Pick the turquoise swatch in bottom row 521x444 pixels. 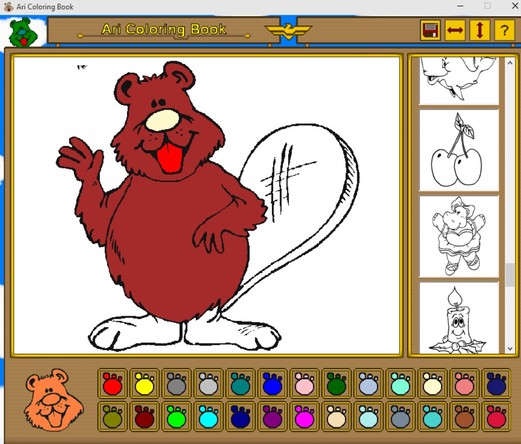pos(432,416)
